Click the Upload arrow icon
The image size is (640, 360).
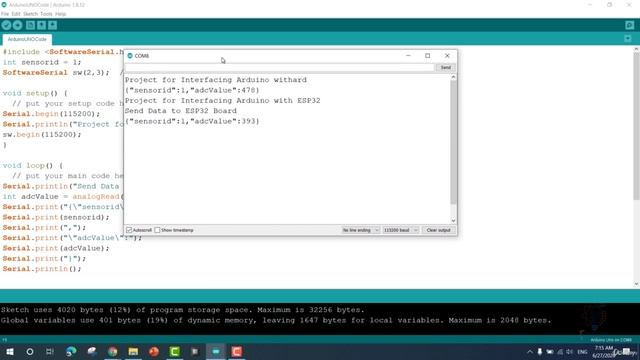click(x=18, y=25)
